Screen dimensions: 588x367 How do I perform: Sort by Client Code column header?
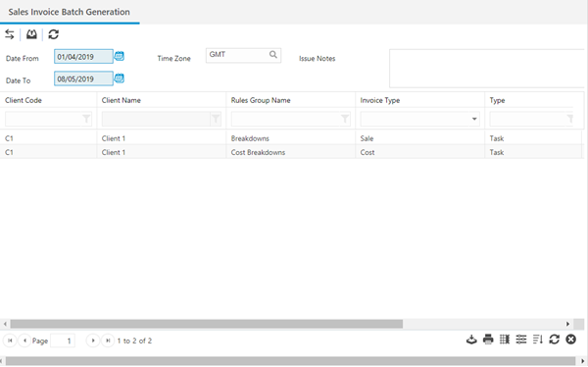[24, 100]
